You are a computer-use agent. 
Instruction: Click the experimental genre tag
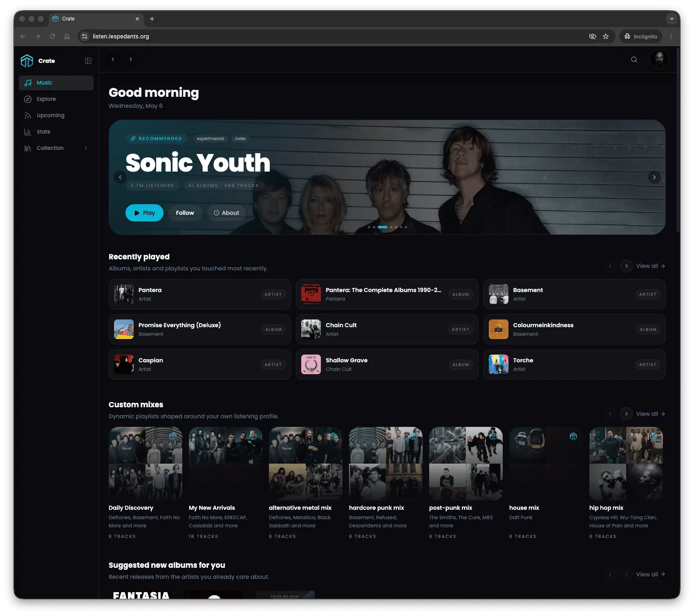(210, 139)
